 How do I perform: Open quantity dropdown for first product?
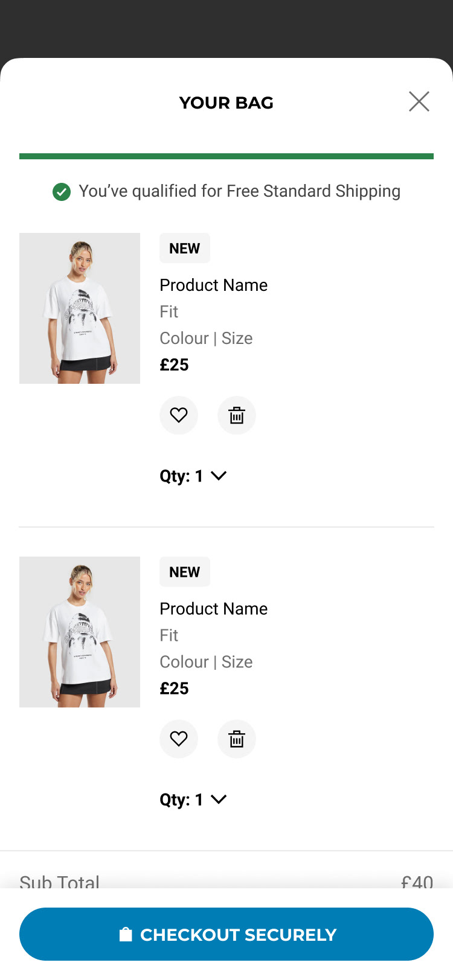click(x=193, y=476)
